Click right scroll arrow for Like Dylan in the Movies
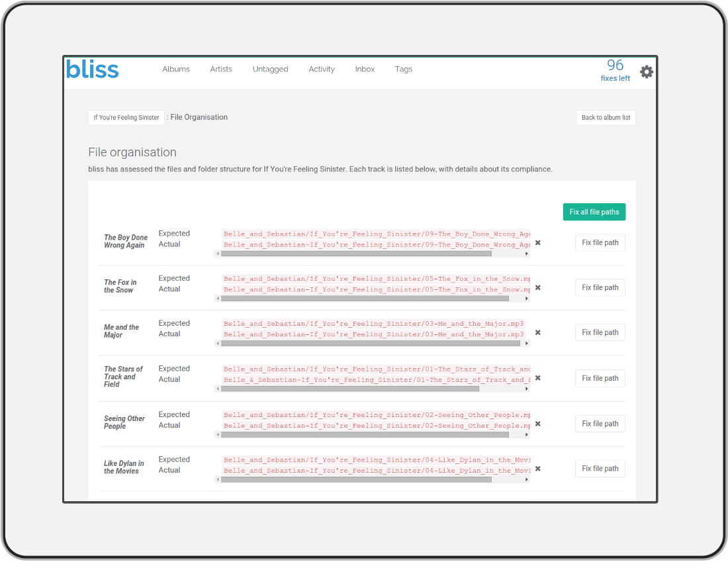 527,479
